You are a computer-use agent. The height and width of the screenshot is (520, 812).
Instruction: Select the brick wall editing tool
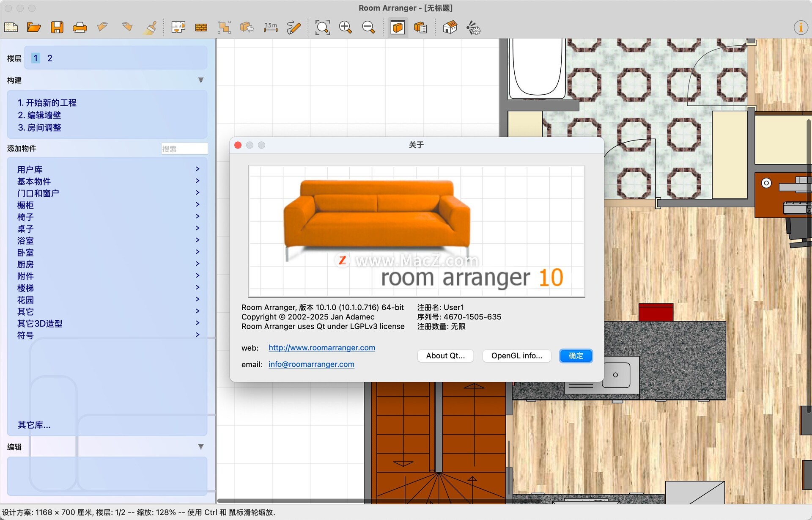(201, 28)
